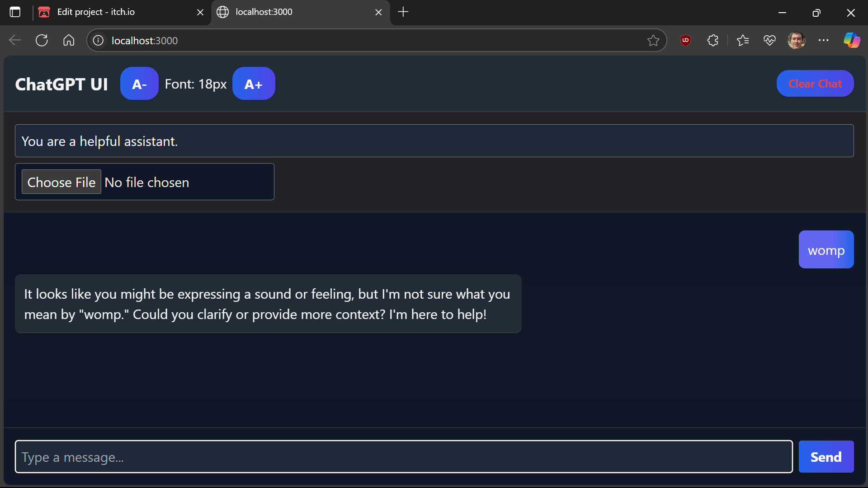
Task: Click the tab actions menu icon
Action: 15,12
